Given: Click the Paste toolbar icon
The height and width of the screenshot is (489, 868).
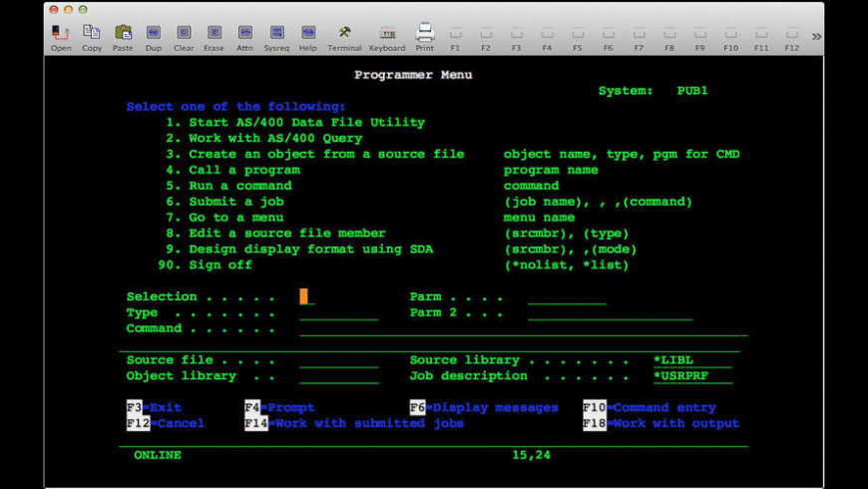Looking at the screenshot, I should pos(123,37).
